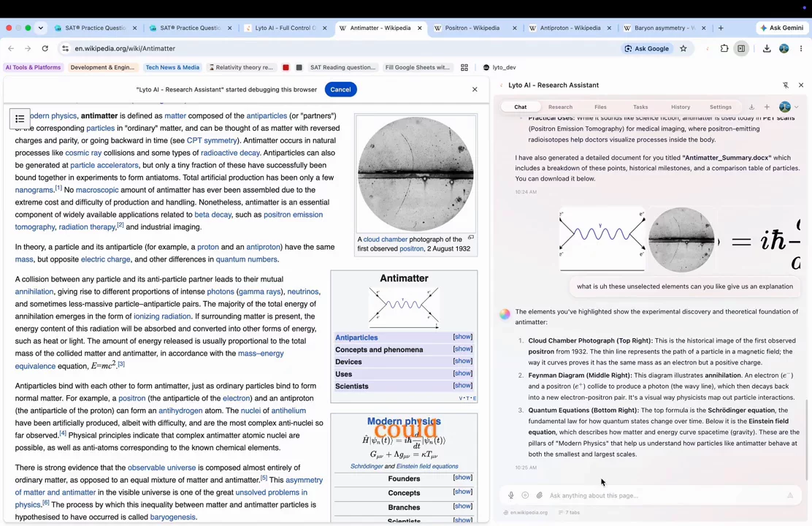Dismiss the debugging notification bar
Screen dimensions: 812x526
click(x=475, y=89)
